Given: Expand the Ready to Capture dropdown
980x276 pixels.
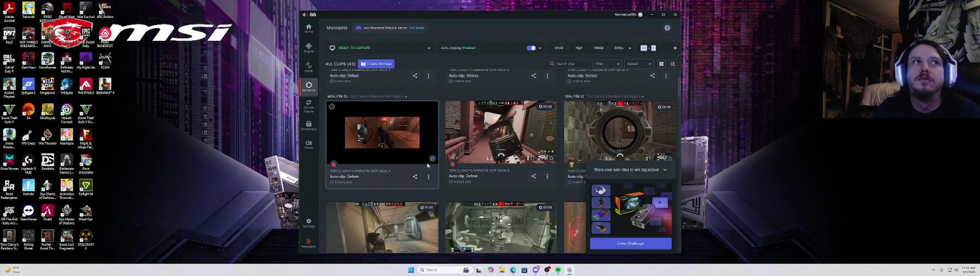Looking at the screenshot, I should 429,48.
